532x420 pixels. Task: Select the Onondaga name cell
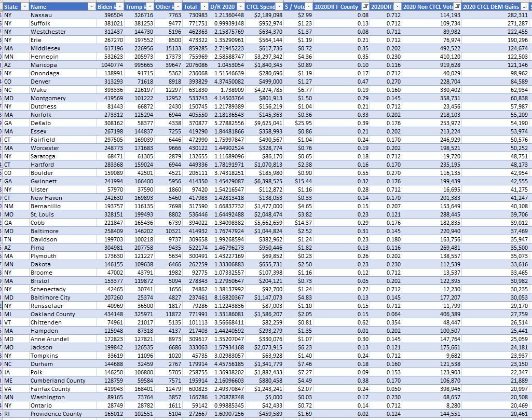62,73
